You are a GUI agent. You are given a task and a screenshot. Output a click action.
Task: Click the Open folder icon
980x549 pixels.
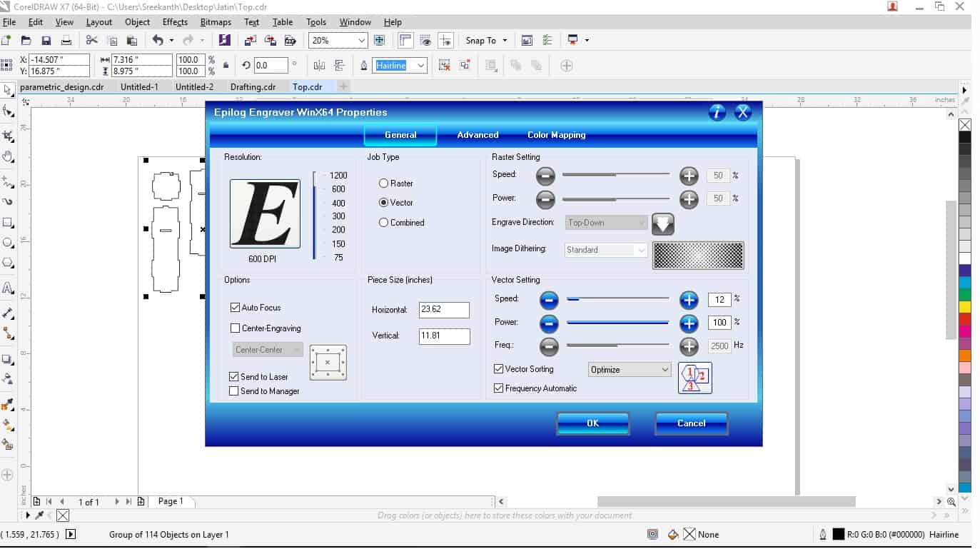[26, 40]
